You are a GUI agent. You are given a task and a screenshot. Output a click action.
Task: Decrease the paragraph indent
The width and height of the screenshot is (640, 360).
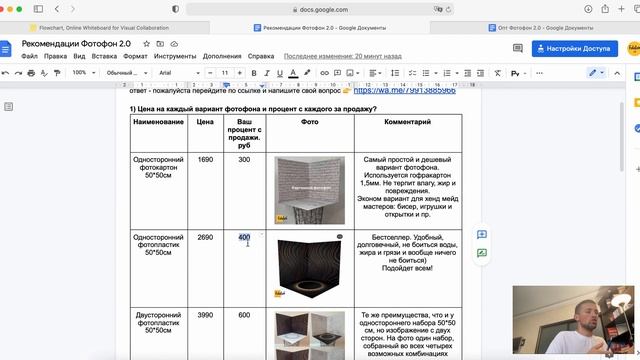click(468, 73)
